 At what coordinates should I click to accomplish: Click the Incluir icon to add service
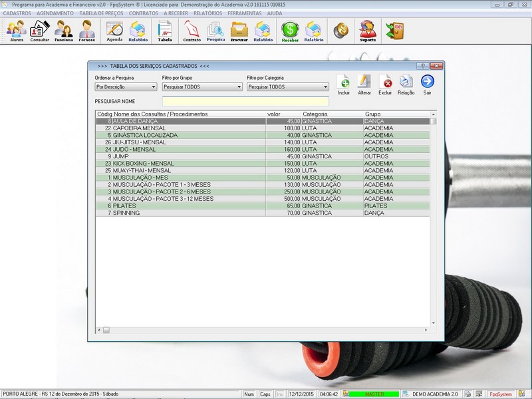tap(344, 84)
